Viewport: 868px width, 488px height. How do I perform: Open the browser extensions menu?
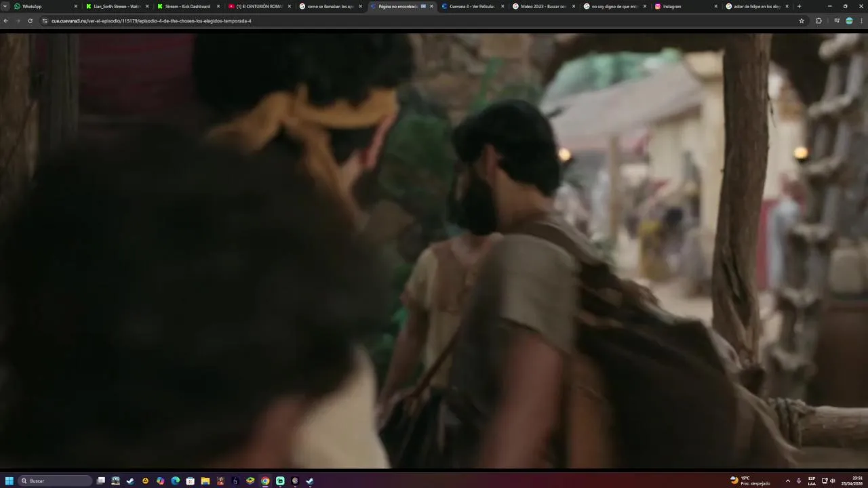pos(818,21)
